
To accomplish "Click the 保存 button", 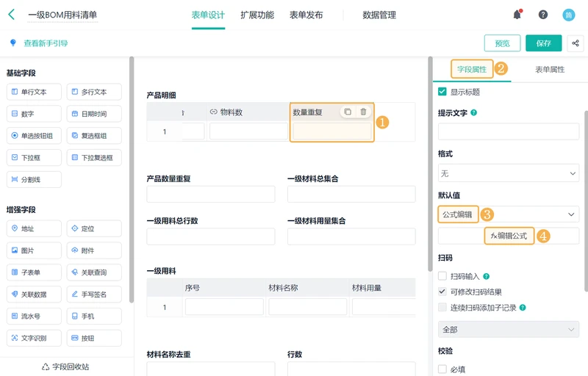I will (544, 43).
